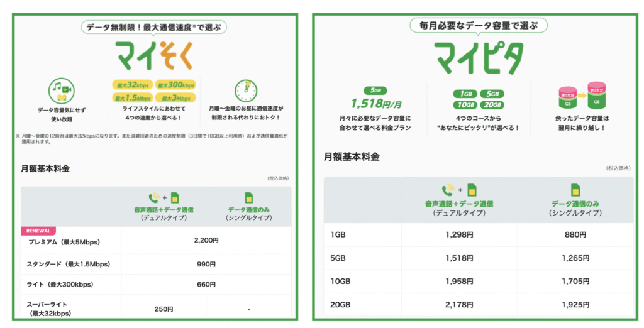This screenshot has width=644, height=328.
Task: Click the 最大32kbps speed badge
Action: (133, 85)
